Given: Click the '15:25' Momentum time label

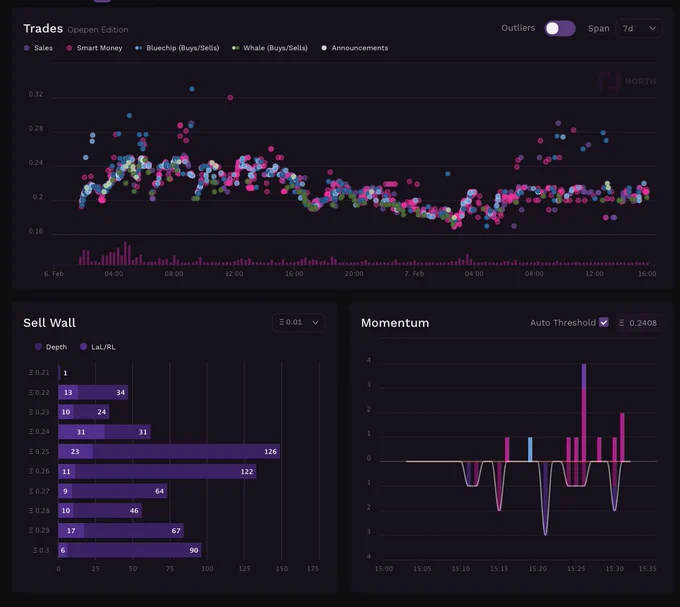Looking at the screenshot, I should 576,568.
